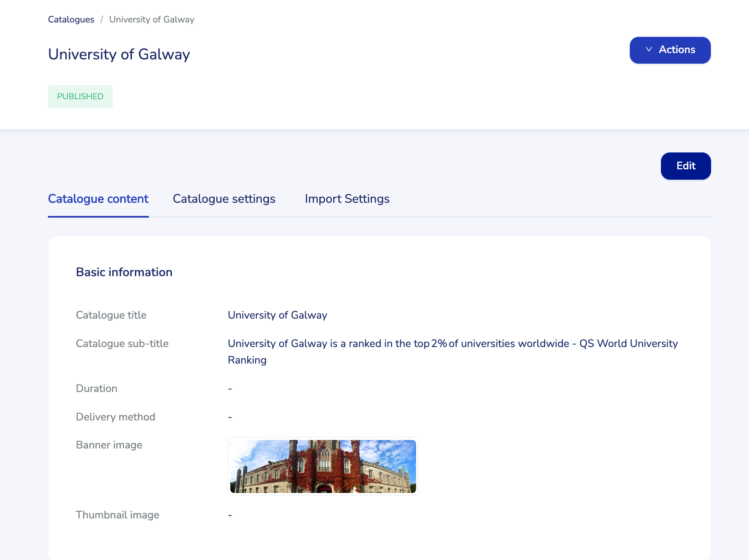This screenshot has height=560, width=749.
Task: Click the Delivery method label
Action: [115, 417]
